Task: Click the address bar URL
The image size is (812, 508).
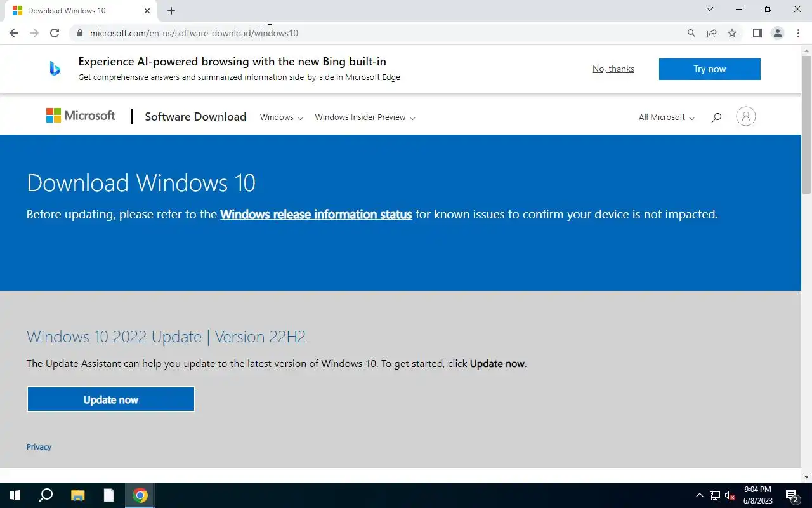Action: (x=194, y=33)
